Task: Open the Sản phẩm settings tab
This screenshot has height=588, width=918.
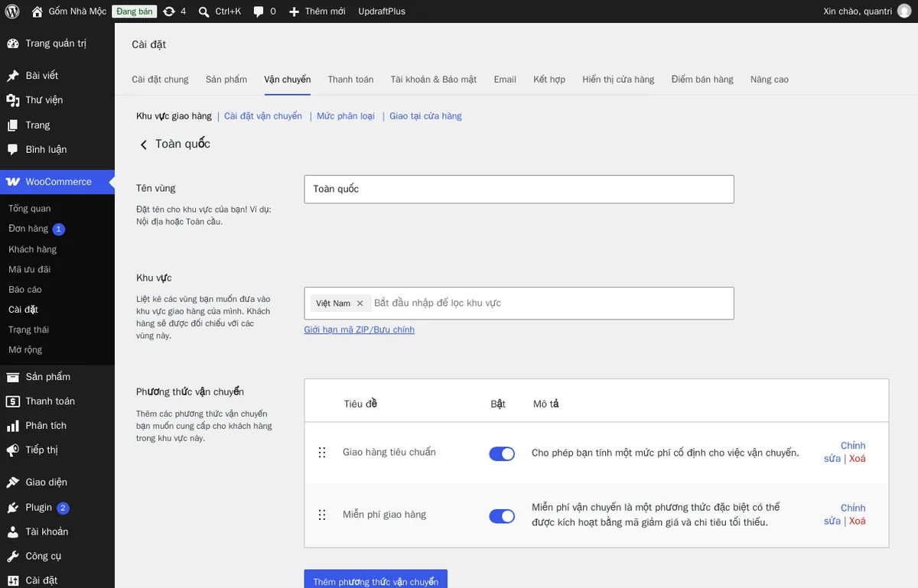Action: (226, 80)
